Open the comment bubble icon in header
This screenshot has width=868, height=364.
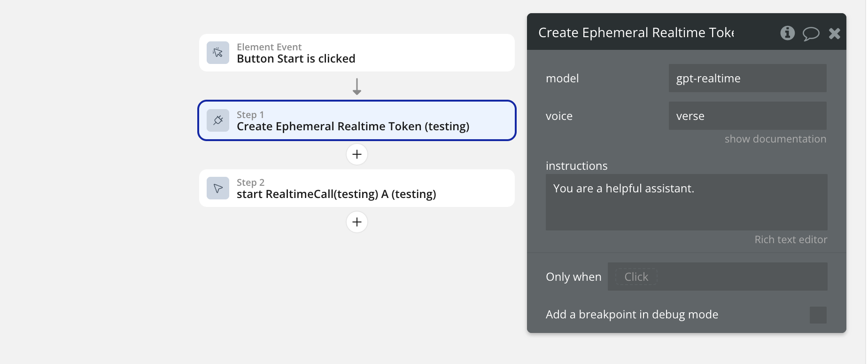pos(811,33)
